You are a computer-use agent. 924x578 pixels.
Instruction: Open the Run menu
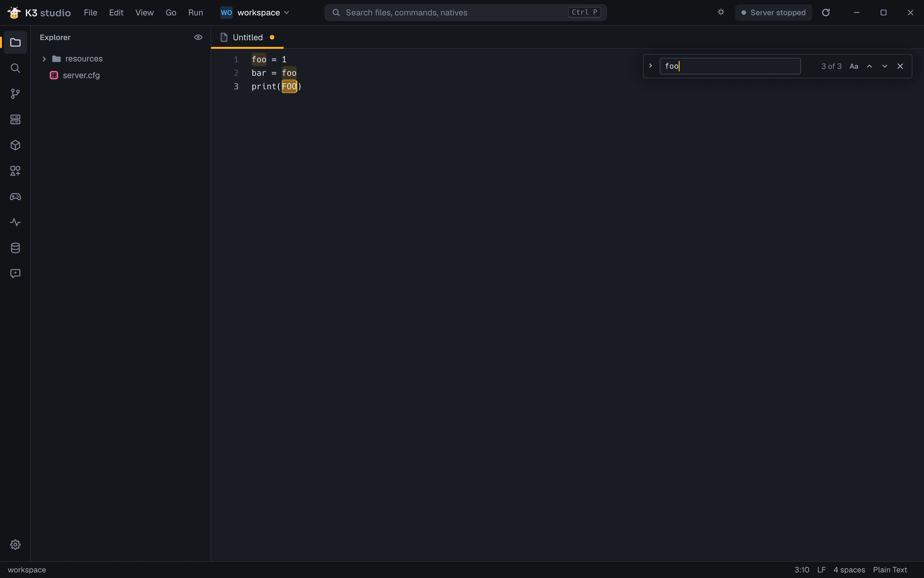(195, 13)
